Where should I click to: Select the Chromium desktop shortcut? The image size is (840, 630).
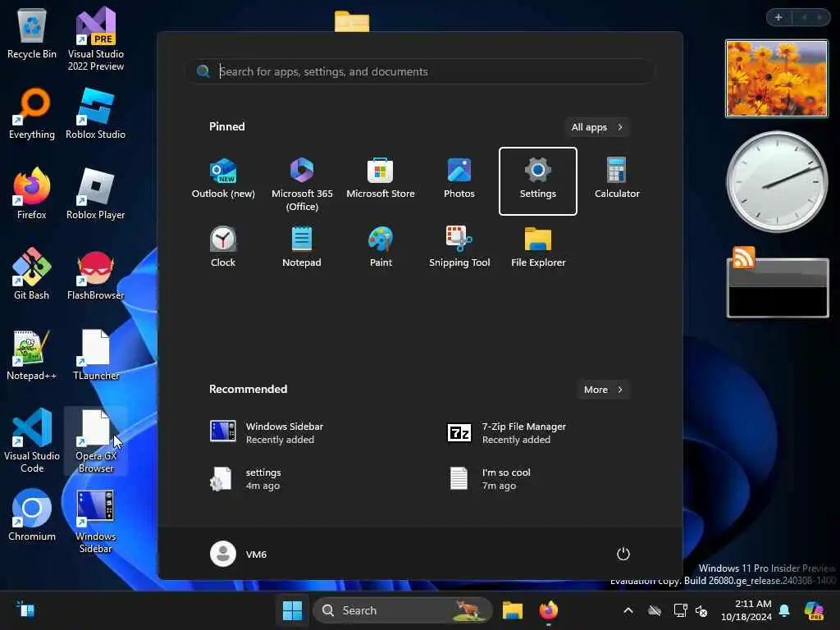tap(32, 515)
